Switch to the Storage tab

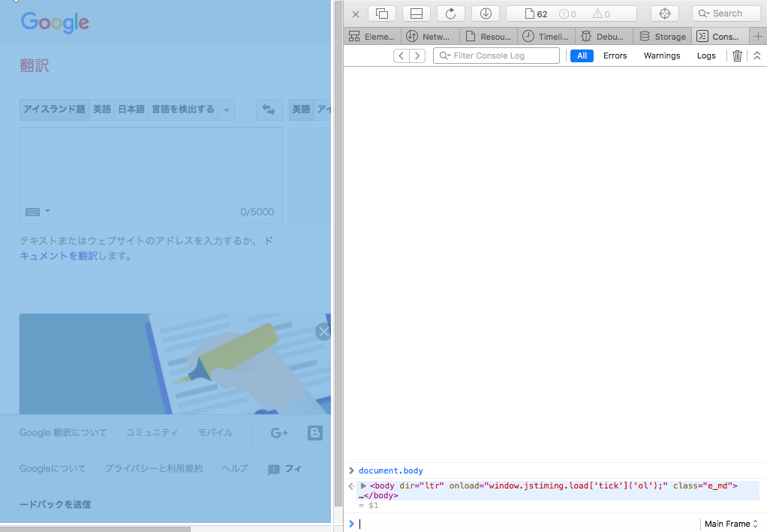663,37
